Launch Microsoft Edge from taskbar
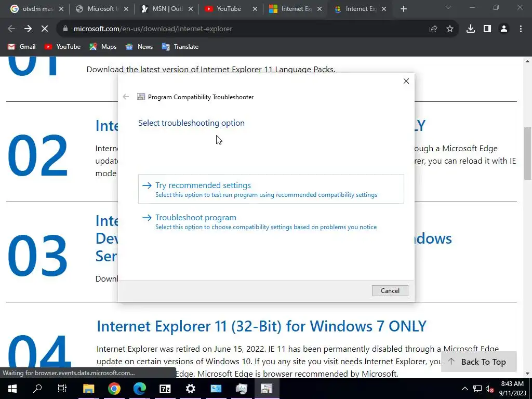Screen dimensions: 532x399 click(139, 389)
